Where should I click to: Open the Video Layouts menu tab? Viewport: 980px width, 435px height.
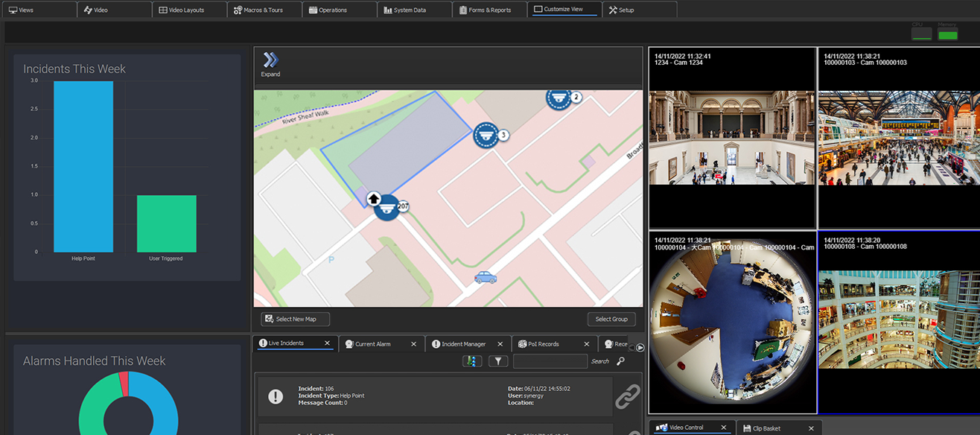click(x=189, y=10)
